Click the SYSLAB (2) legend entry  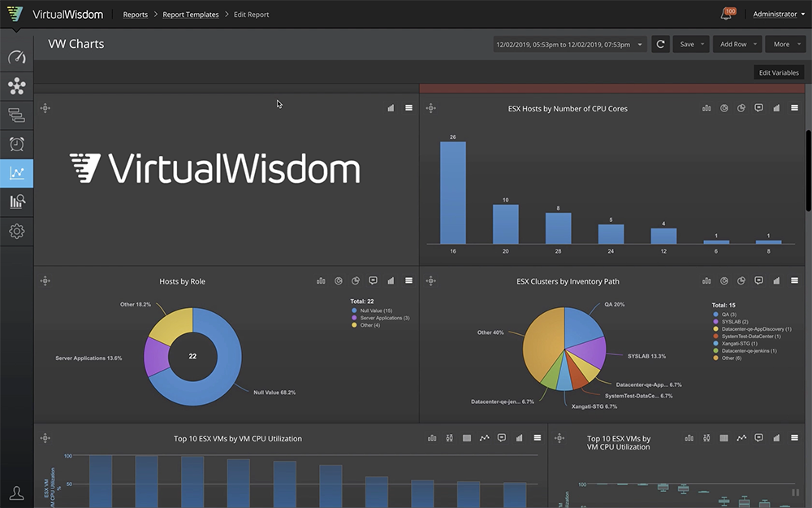pyautogui.click(x=731, y=321)
